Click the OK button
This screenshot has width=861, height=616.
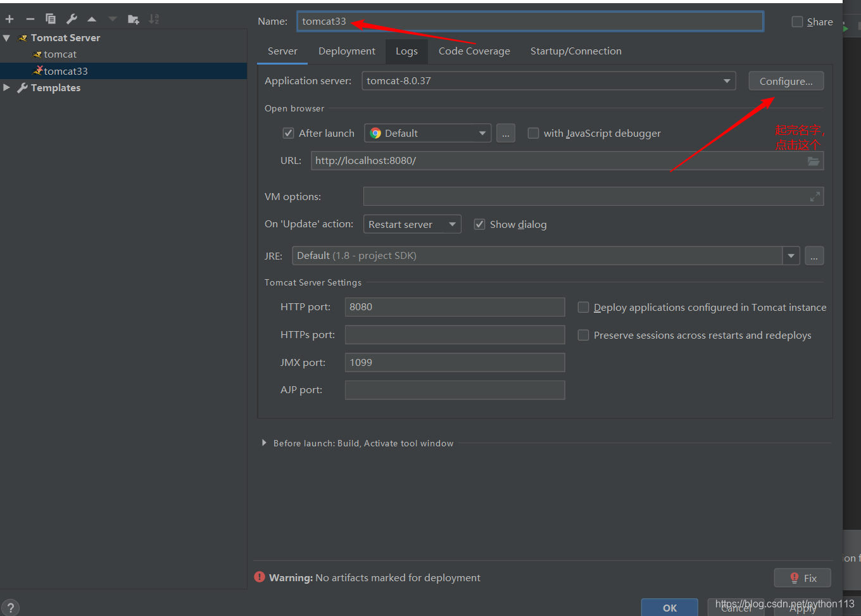tap(669, 607)
